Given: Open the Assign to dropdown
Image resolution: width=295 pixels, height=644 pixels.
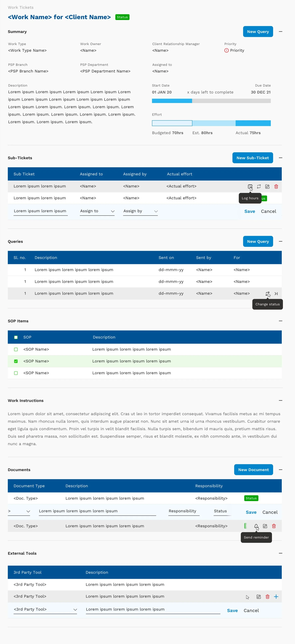Looking at the screenshot, I should coord(97,211).
